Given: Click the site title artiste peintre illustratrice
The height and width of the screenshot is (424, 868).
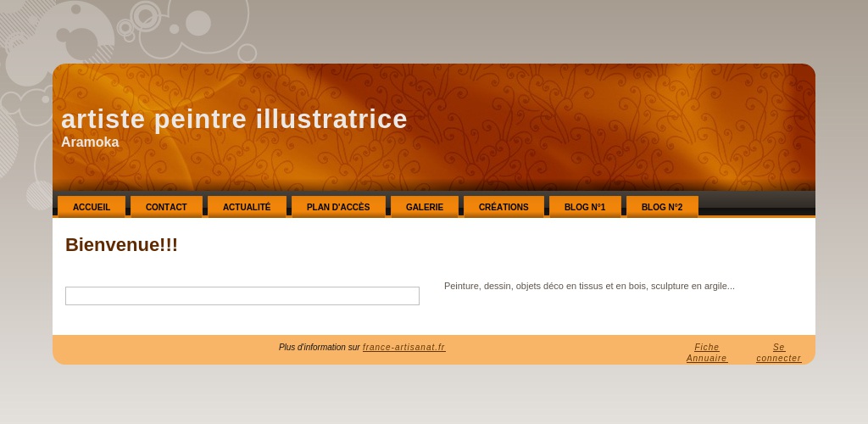Looking at the screenshot, I should pyautogui.click(x=234, y=119).
